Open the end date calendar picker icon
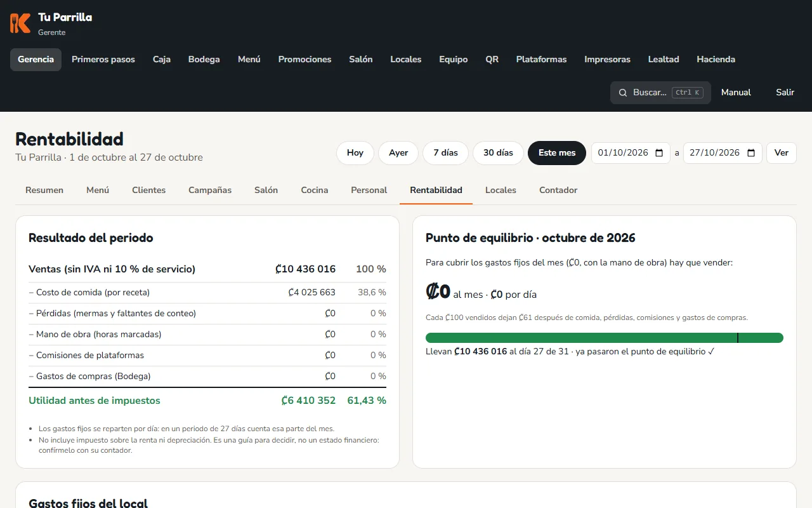The image size is (812, 508). [751, 153]
